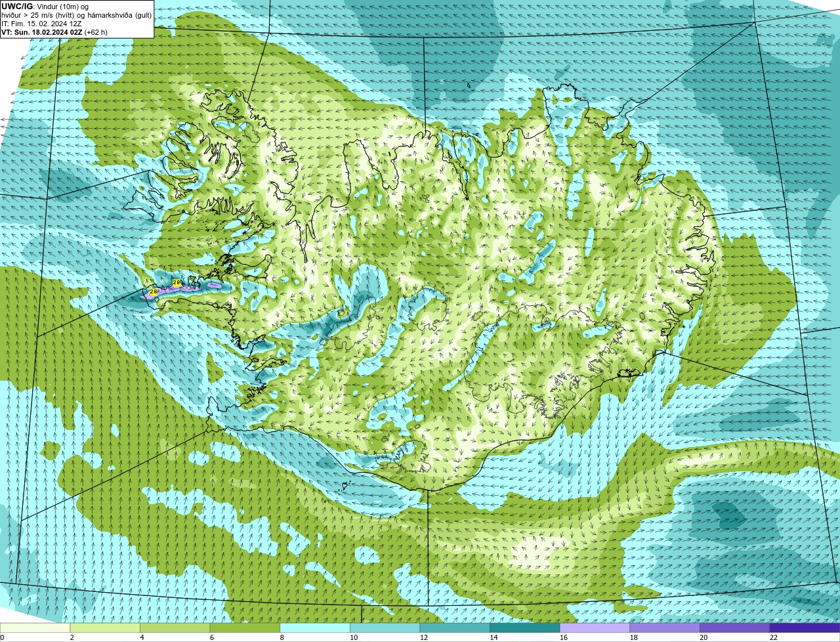Click the '8' tick label on the scale

point(282,637)
